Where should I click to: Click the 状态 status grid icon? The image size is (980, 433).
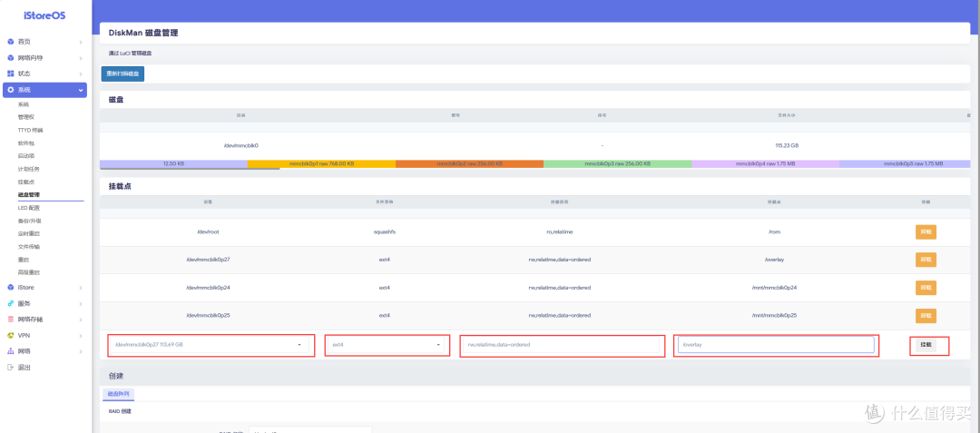tap(11, 74)
